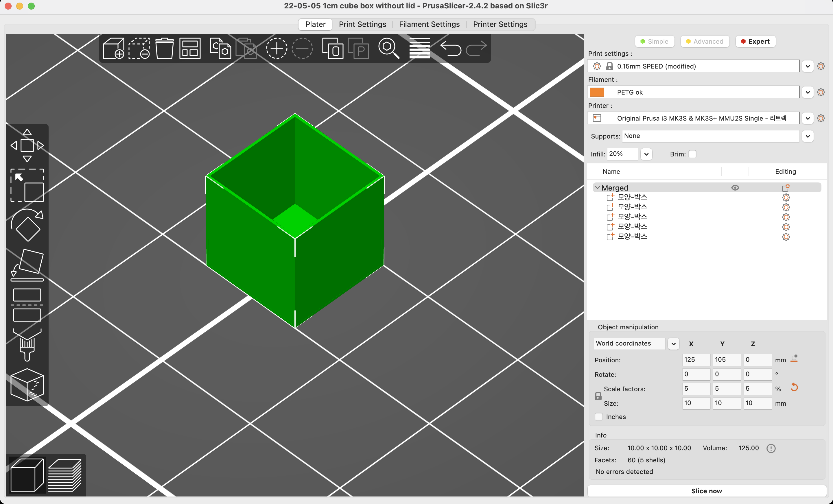This screenshot has width=833, height=504.
Task: Click the Add instance plus icon
Action: click(277, 48)
